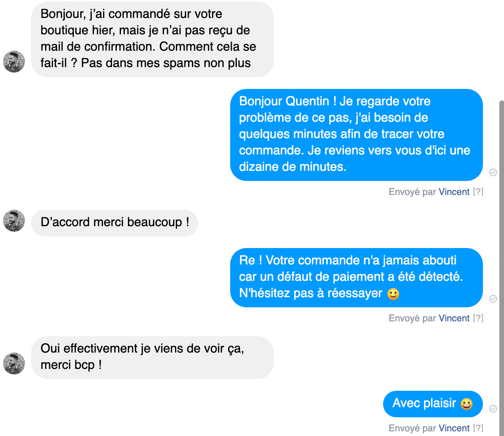The image size is (504, 436).
Task: Click the avatar beside "Oui effectivement" message
Action: pos(14,363)
